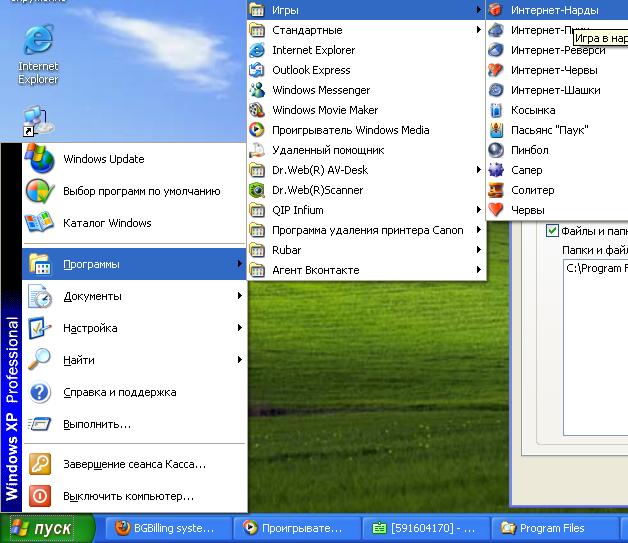
Task: Click the network shortcut icon on desktop
Action: coord(38,120)
